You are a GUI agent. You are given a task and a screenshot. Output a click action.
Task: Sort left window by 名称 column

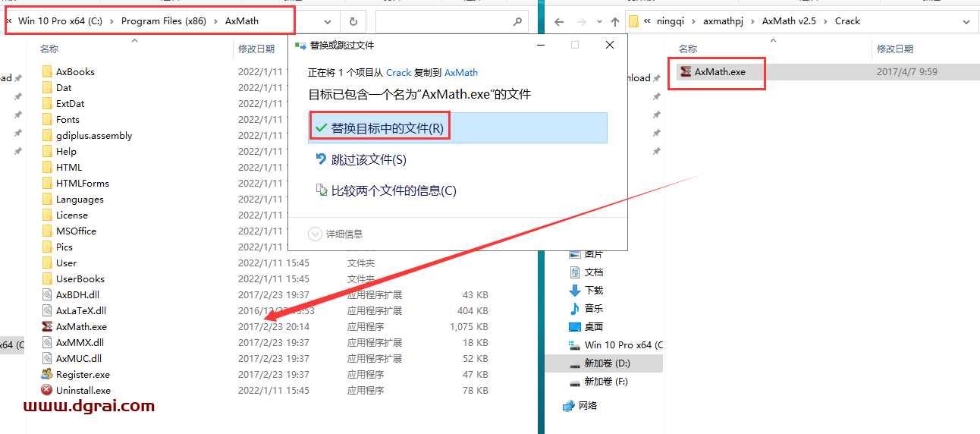(x=49, y=49)
